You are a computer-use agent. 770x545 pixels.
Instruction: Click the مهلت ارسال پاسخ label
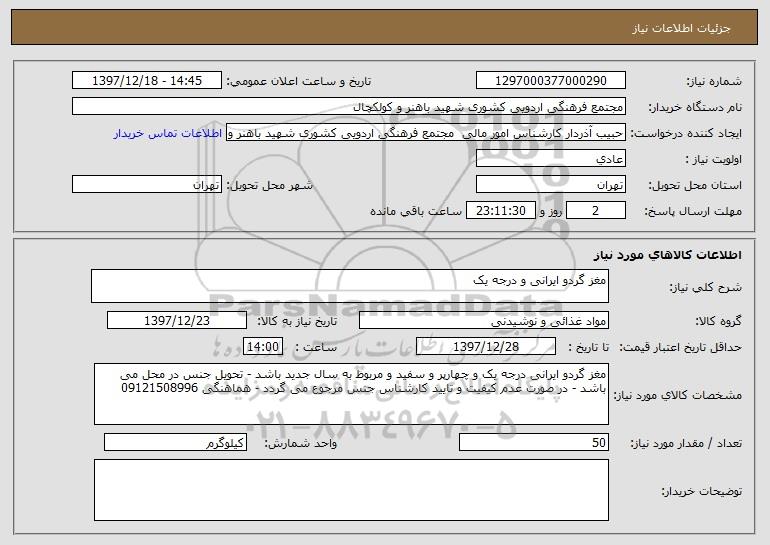pos(693,211)
